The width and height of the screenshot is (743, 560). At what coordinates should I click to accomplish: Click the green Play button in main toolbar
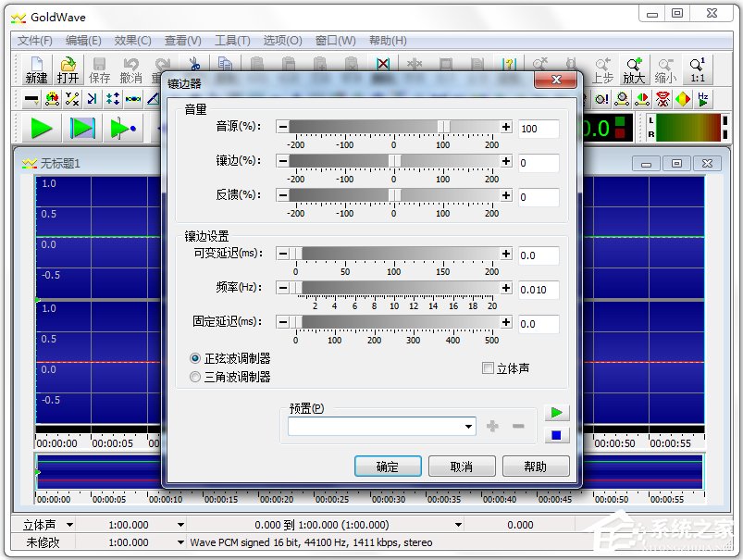42,128
